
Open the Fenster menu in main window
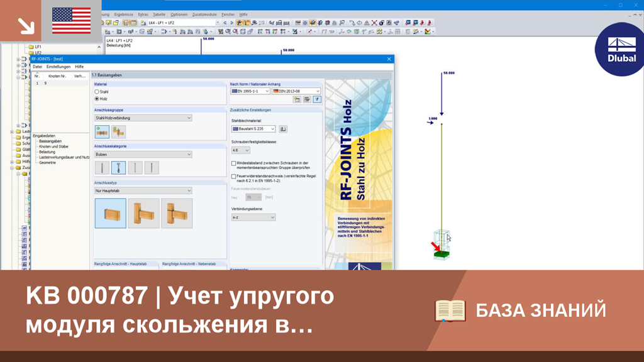point(228,14)
